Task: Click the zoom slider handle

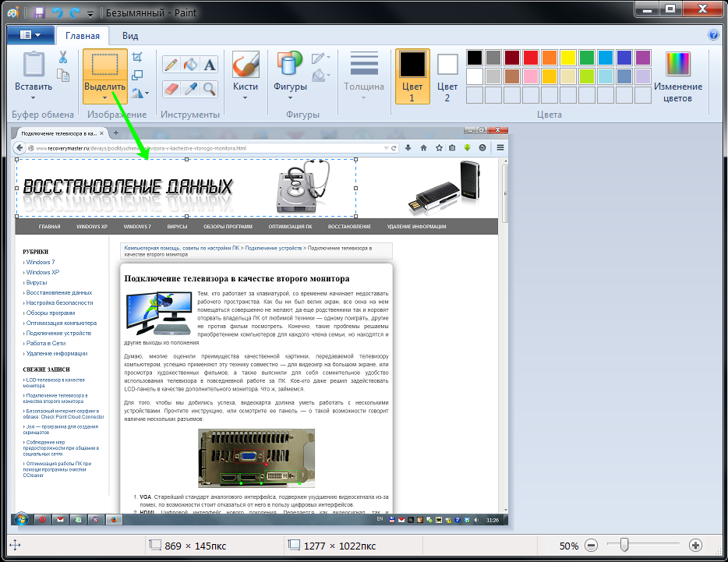Action: (624, 545)
